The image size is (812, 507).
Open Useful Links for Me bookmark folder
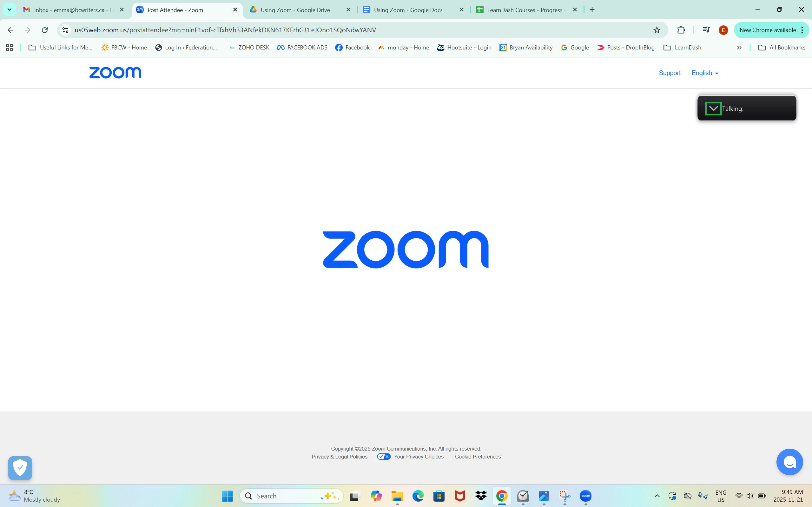pyautogui.click(x=60, y=48)
